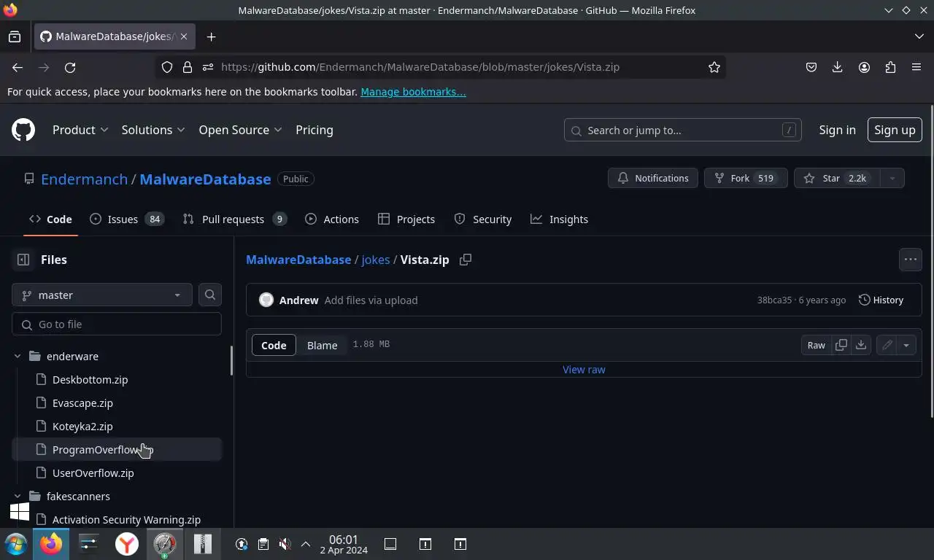This screenshot has width=934, height=560.
Task: Open Deskbottom.zip in the file tree
Action: tap(117, 379)
